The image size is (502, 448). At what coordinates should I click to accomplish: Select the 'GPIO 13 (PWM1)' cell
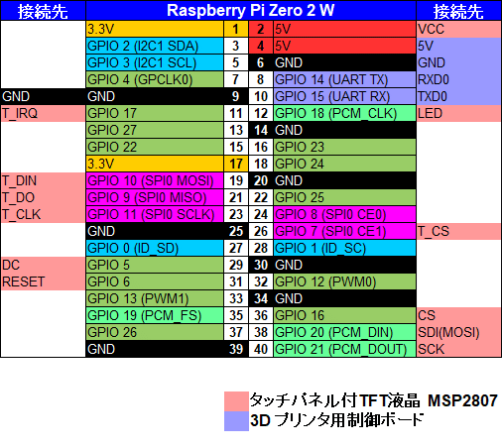coord(155,298)
